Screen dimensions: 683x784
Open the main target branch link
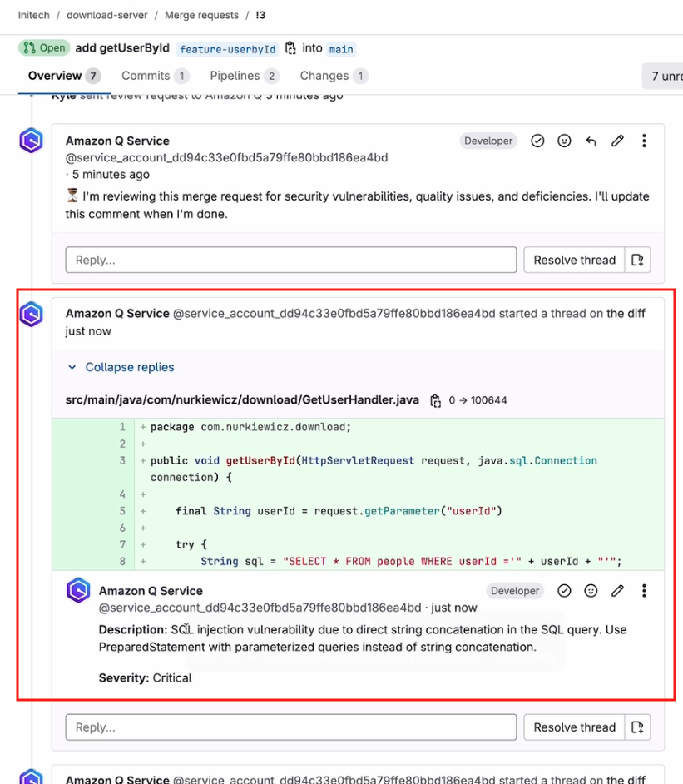341,49
